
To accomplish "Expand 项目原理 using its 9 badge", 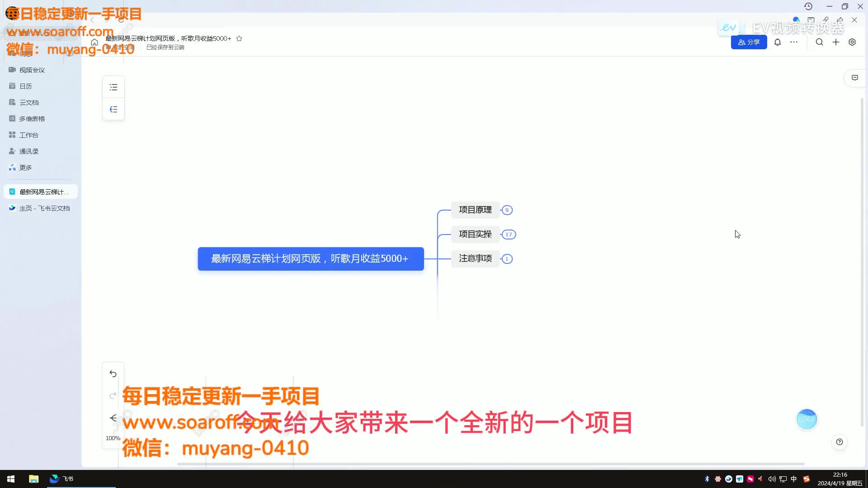I will point(507,210).
